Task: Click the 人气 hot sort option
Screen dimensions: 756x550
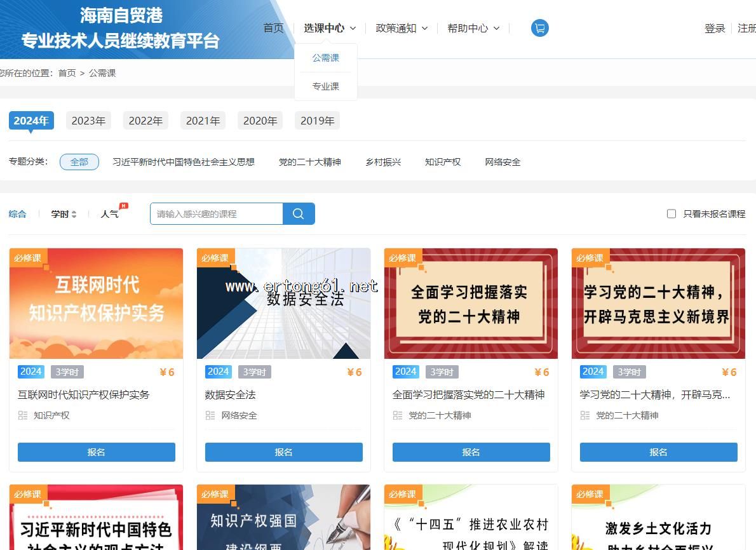Action: tap(110, 214)
